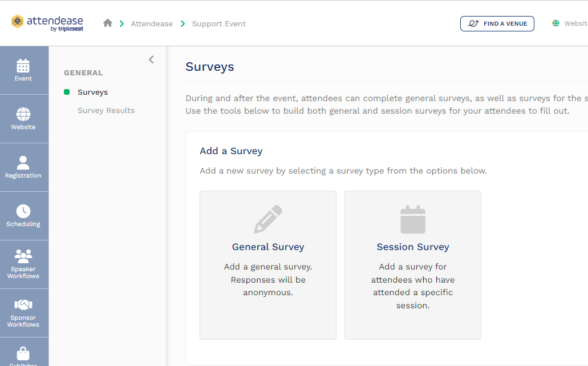Click the Attendease logo

coord(47,23)
